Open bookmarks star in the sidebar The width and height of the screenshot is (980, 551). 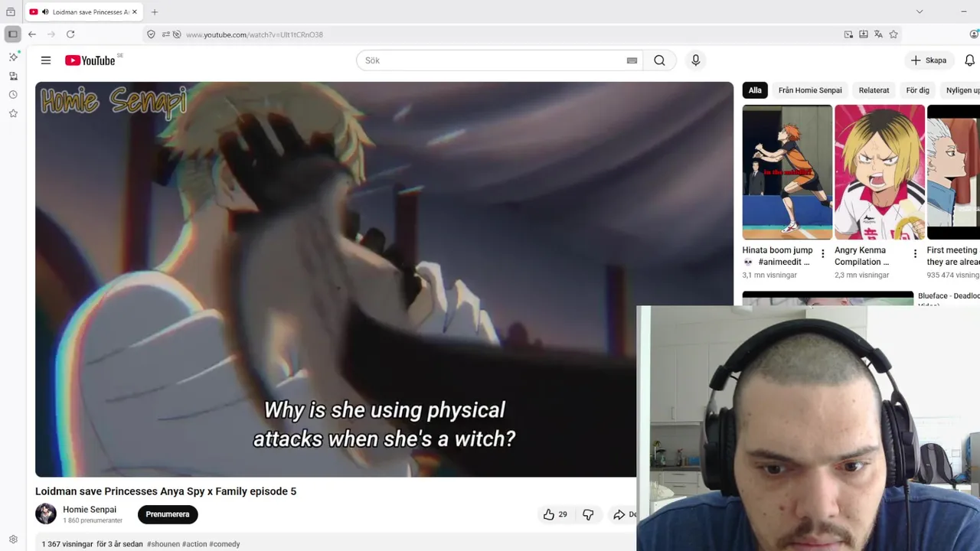[13, 113]
